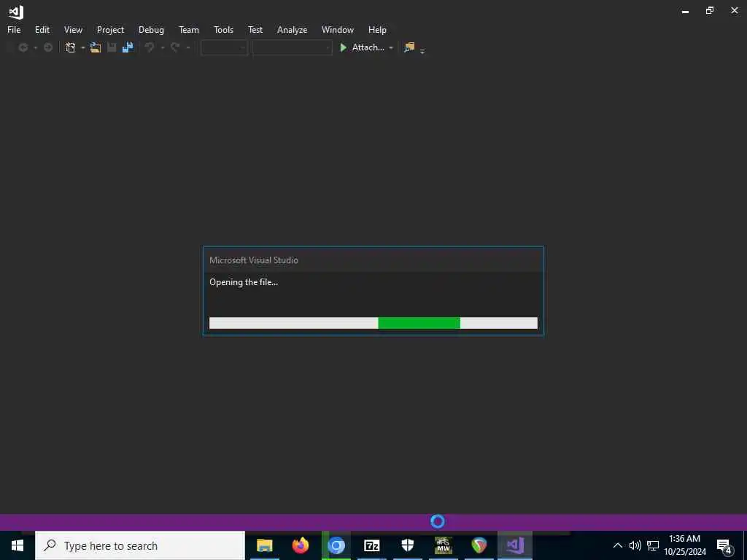
Task: Open the toolbar overflow options arrow
Action: [422, 50]
